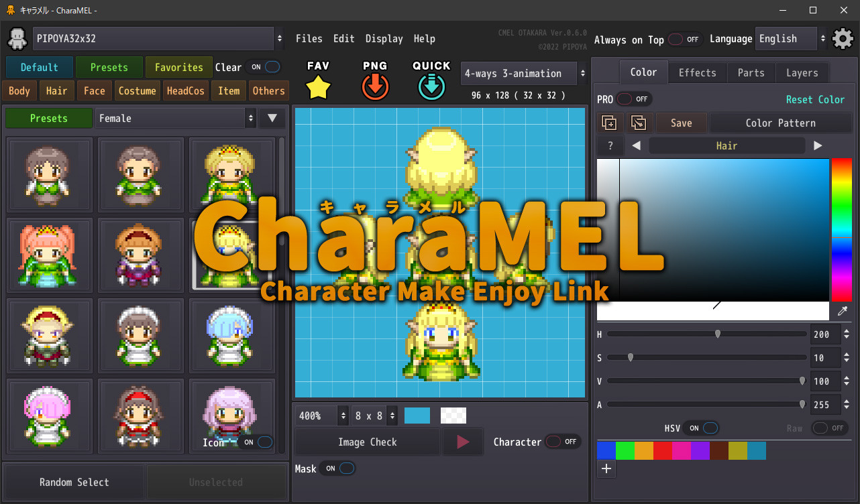Open the 400% zoom dropdown
This screenshot has width=860, height=504.
point(322,416)
